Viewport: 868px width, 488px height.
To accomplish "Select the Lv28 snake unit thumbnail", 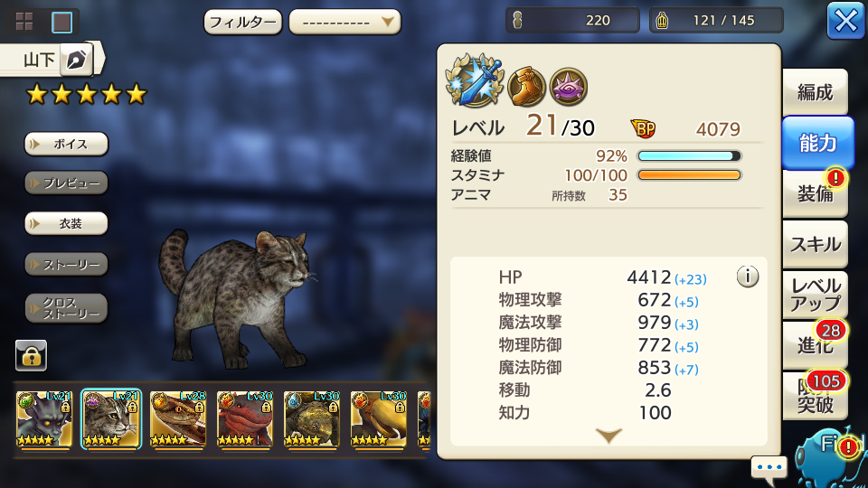I will click(x=178, y=418).
